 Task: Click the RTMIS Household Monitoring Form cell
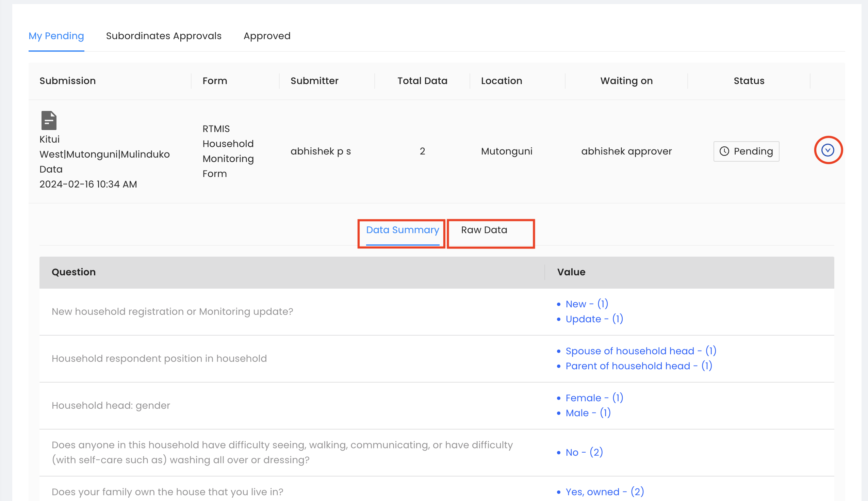click(x=228, y=151)
